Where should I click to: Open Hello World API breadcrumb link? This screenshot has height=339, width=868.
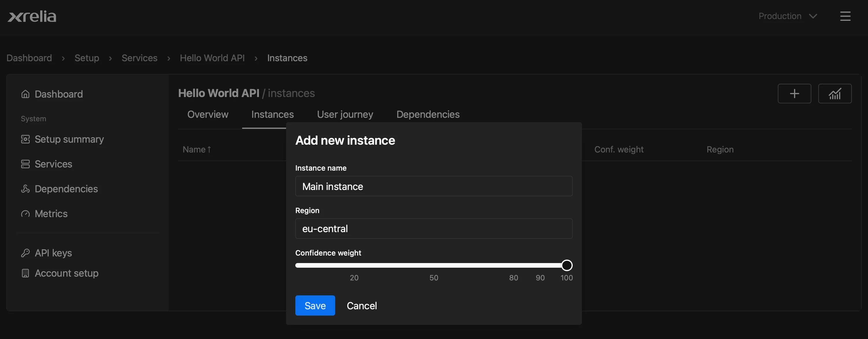212,58
